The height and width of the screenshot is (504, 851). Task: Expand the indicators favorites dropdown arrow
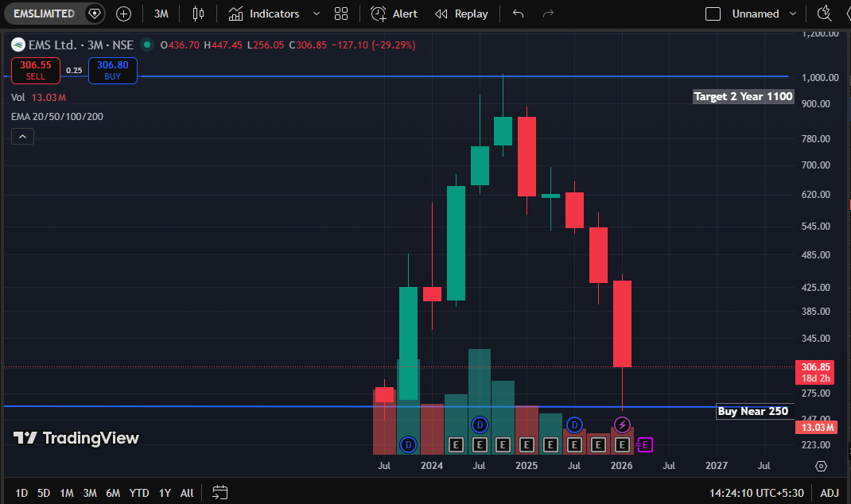(x=317, y=14)
